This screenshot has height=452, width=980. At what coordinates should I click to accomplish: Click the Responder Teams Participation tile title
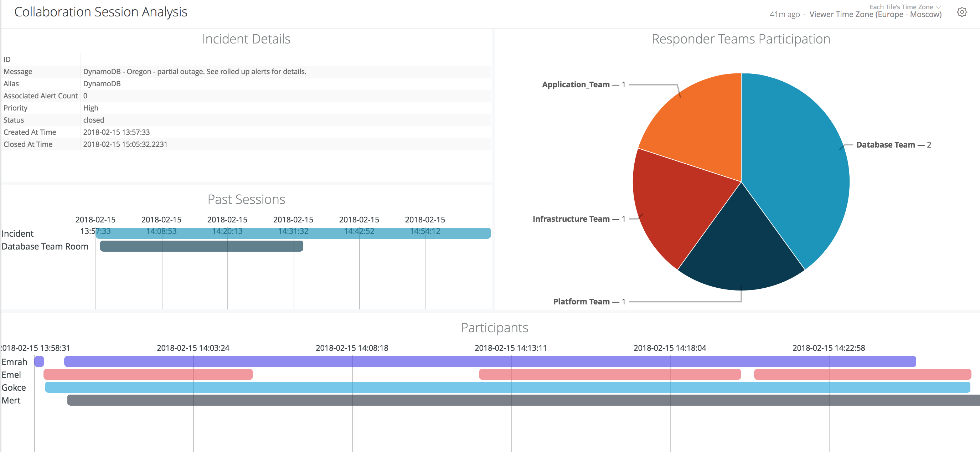tap(741, 39)
